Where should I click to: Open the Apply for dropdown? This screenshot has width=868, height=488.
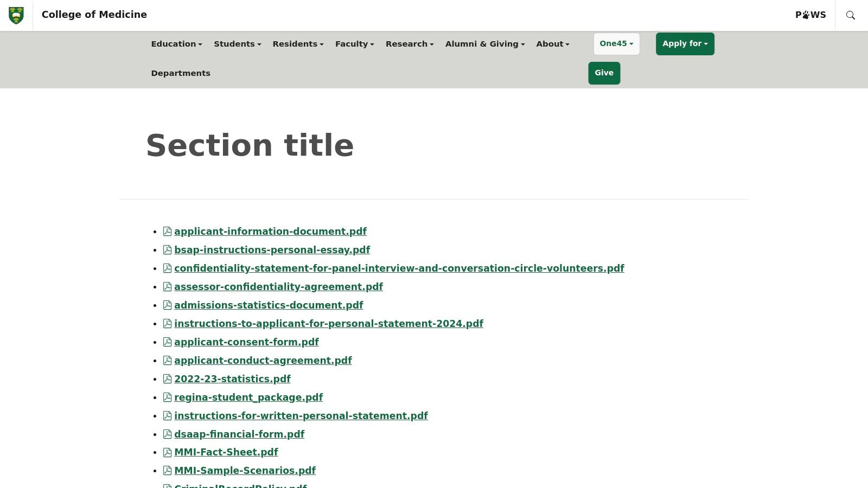[685, 43]
